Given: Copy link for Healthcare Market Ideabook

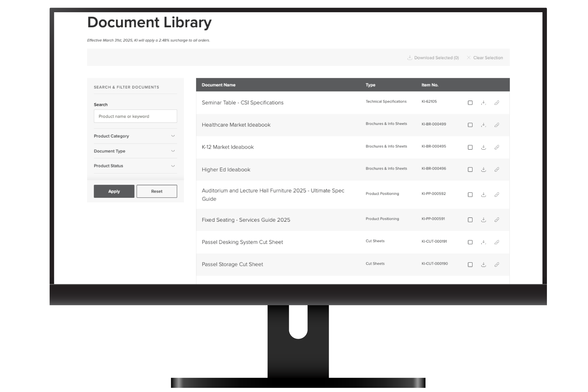Looking at the screenshot, I should pos(497,125).
